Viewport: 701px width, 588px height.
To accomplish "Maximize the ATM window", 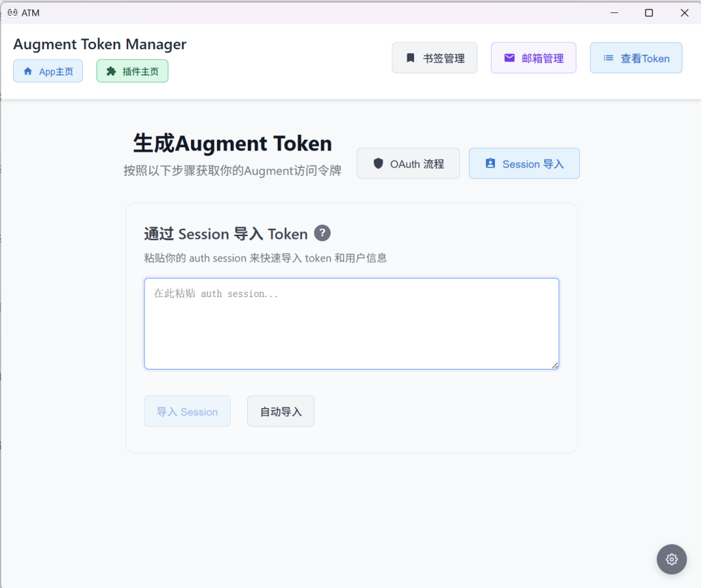I will coord(649,12).
